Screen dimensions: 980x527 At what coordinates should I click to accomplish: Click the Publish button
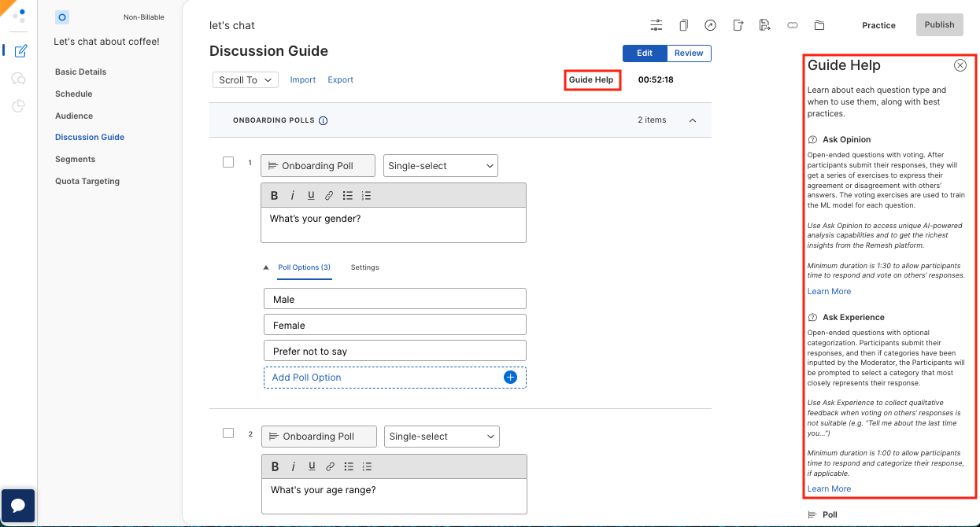(x=939, y=24)
